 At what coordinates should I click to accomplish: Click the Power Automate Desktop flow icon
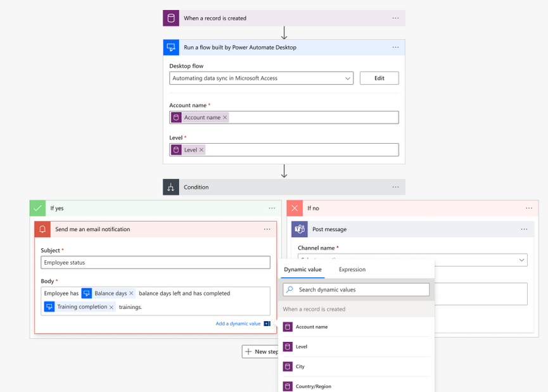pos(171,47)
